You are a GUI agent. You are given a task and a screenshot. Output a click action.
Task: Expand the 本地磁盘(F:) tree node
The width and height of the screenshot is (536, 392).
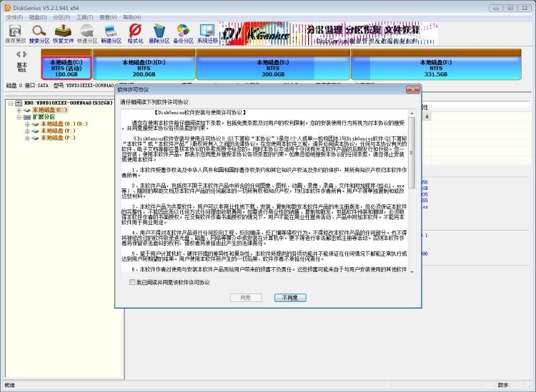[27, 139]
